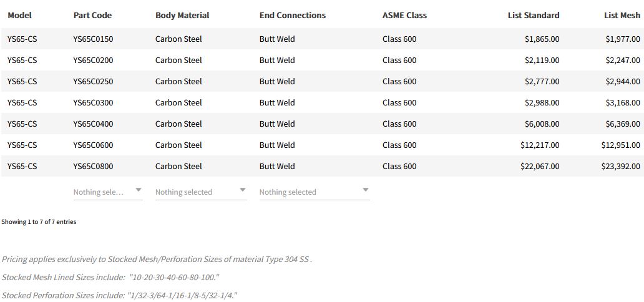This screenshot has width=644, height=302.
Task: Open the Body Material filter dropdown
Action: (200, 192)
